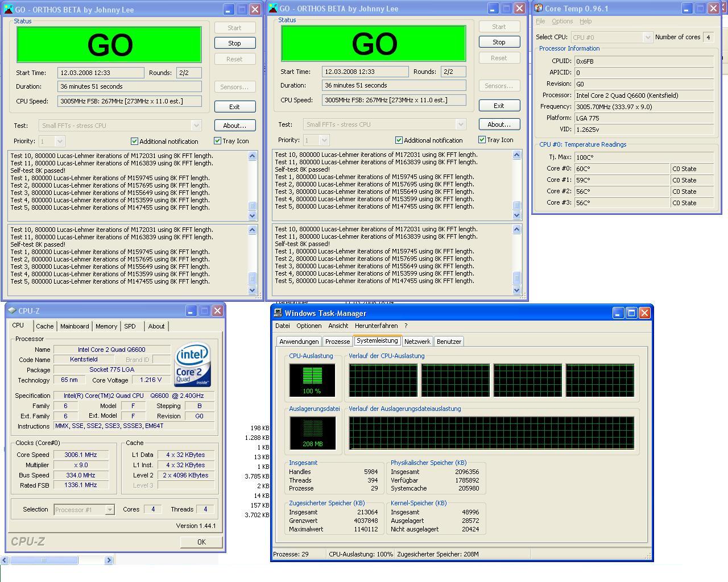Screen dimensions: 728x582
Task: Open Priority dropdown in right ORTHOS
Action: click(x=324, y=140)
